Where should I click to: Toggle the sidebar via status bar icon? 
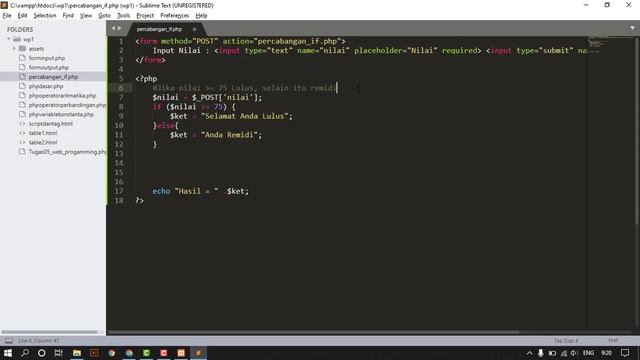9,340
